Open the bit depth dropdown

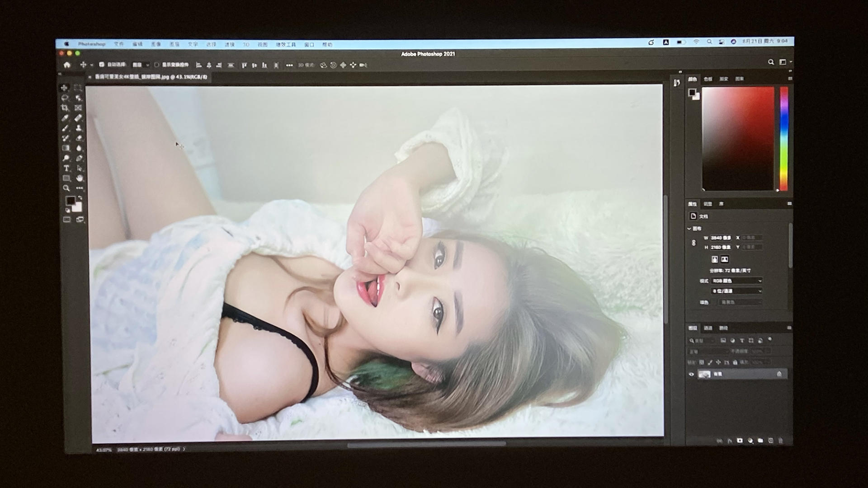point(737,291)
